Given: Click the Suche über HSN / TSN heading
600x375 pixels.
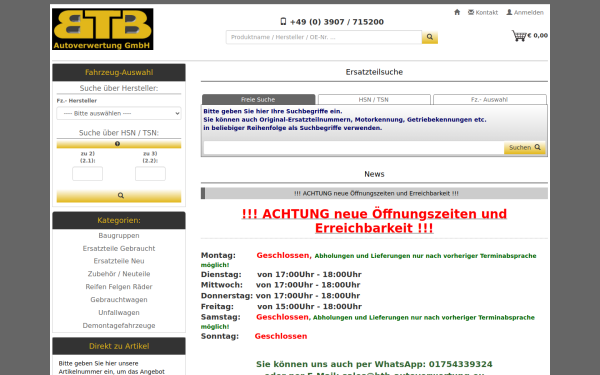Looking at the screenshot, I should coord(119,133).
